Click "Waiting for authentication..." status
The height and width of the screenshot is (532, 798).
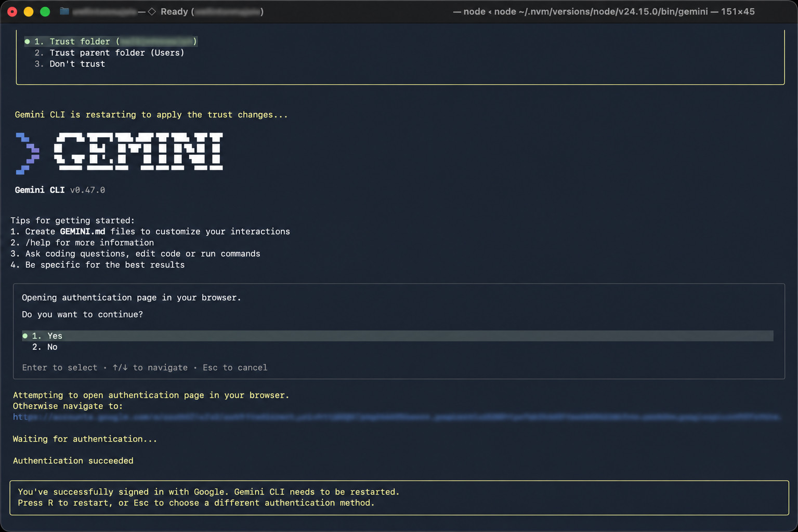[85, 439]
